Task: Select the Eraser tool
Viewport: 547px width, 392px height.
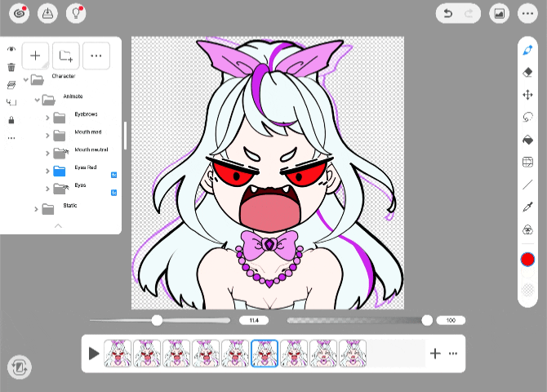Action: pyautogui.click(x=527, y=72)
